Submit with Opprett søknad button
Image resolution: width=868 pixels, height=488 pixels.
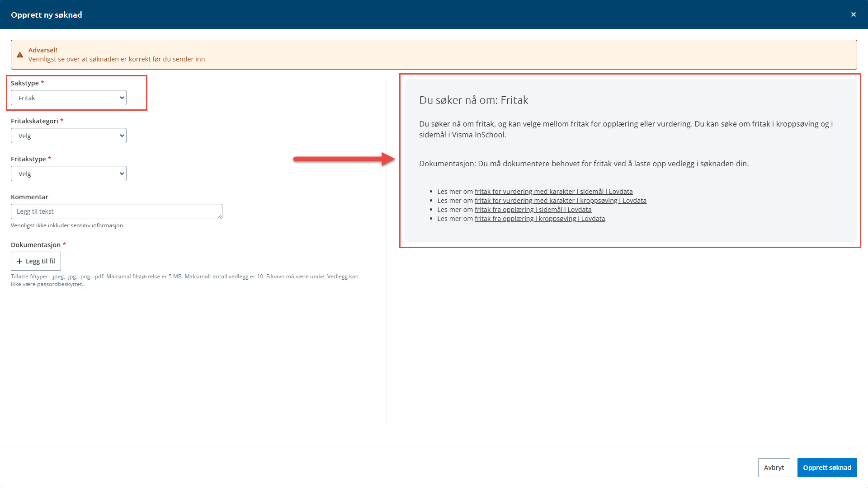pyautogui.click(x=827, y=468)
